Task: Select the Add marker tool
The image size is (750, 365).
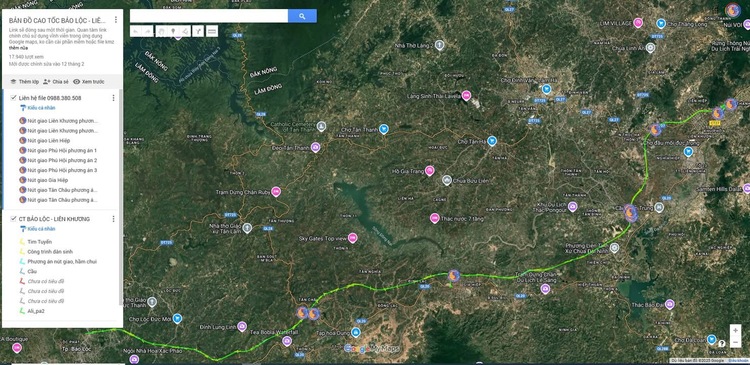Action: (173, 32)
